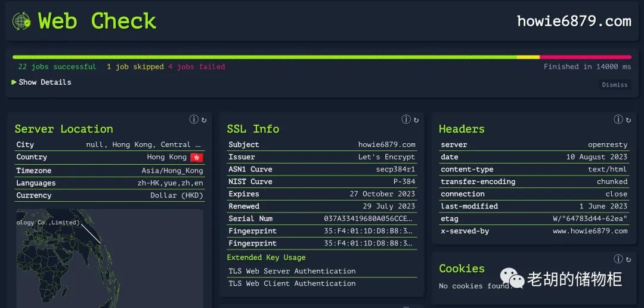This screenshot has width=644, height=308.
Task: Select x-served-by value www.howie6879.com
Action: [x=590, y=231]
